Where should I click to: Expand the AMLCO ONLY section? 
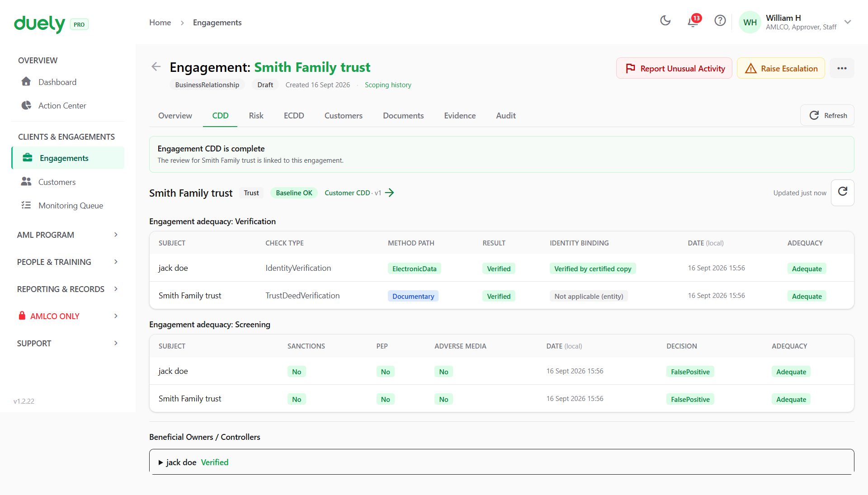68,316
